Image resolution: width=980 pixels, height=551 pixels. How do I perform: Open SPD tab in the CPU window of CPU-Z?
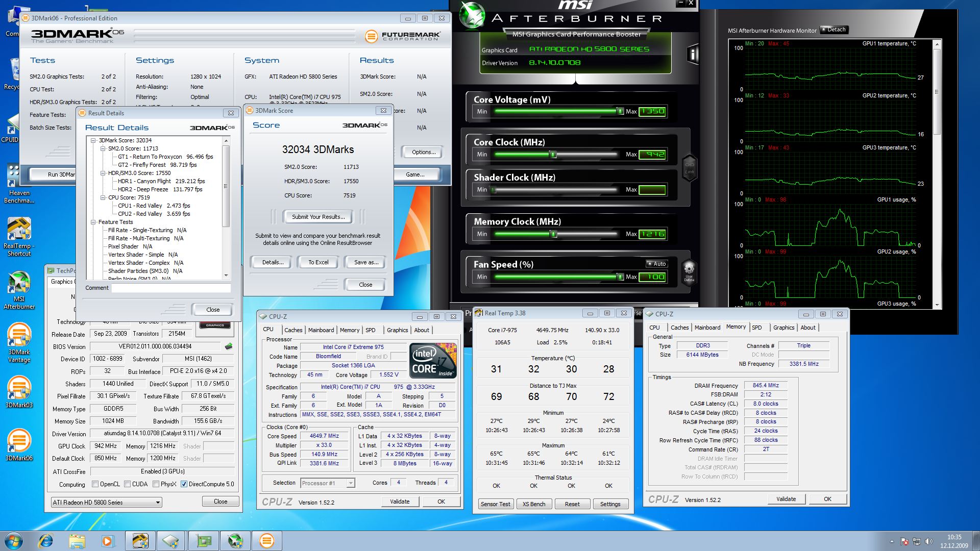(x=371, y=330)
